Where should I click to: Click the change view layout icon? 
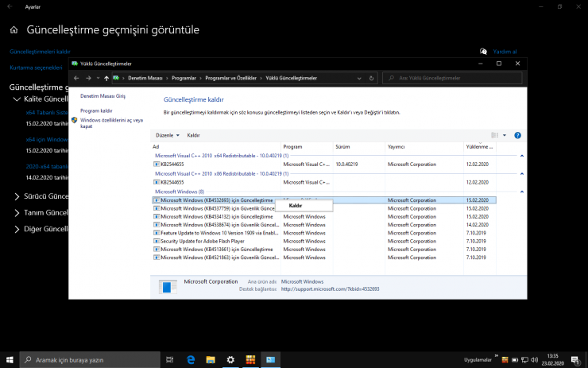[x=494, y=135]
